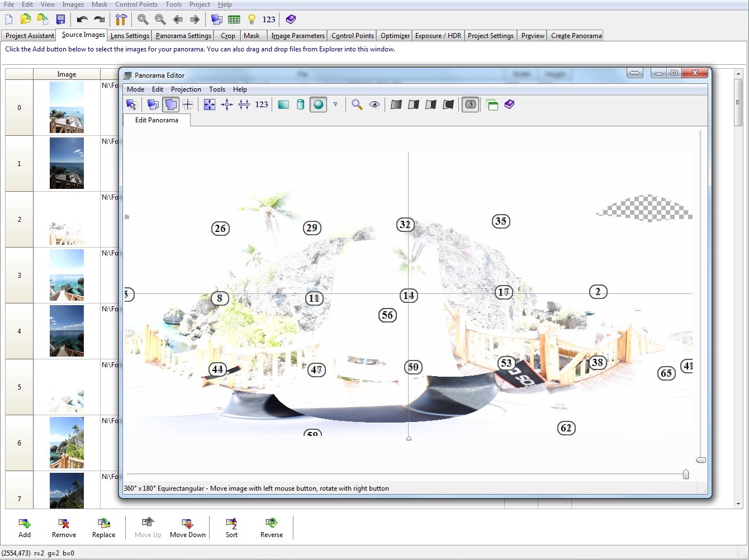749x560 pixels.
Task: Click the light bulb icon in main toolbar
Action: (x=252, y=20)
